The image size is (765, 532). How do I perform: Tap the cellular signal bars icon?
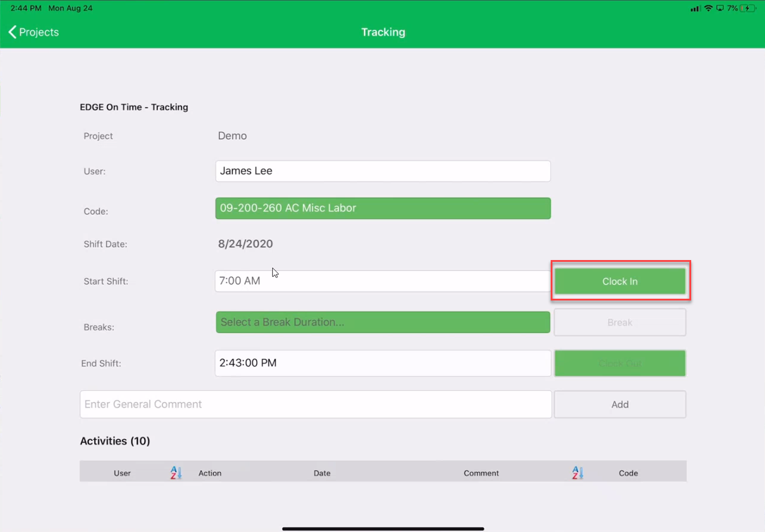695,8
